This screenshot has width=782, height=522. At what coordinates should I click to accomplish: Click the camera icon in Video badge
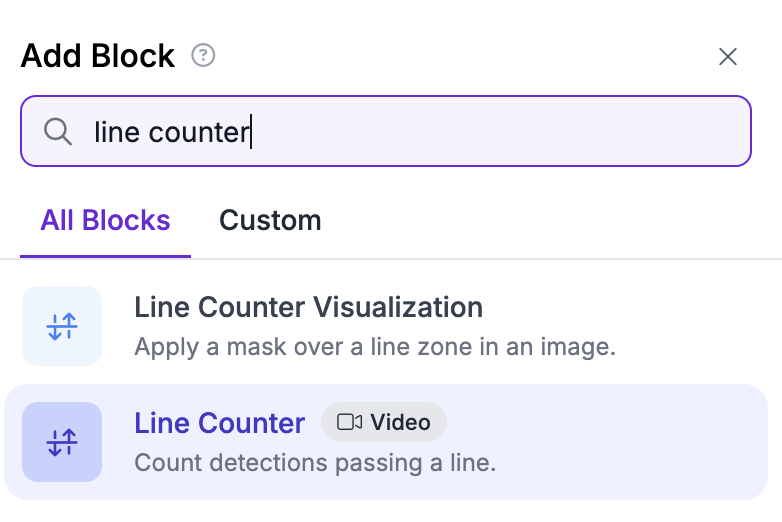[x=350, y=422]
